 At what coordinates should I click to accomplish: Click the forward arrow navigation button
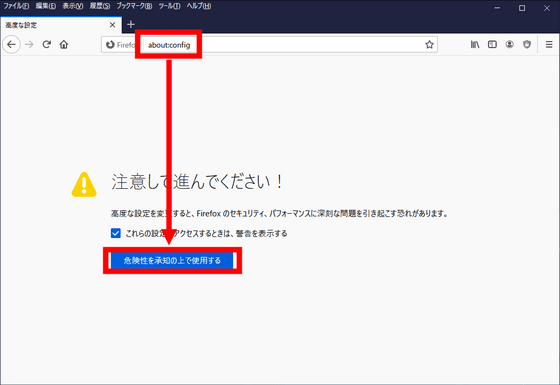29,45
